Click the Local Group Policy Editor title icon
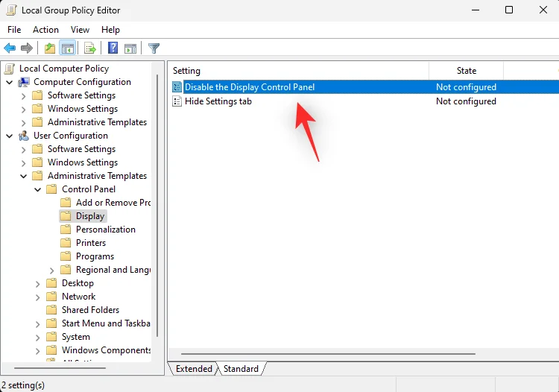Image resolution: width=559 pixels, height=392 pixels. tap(11, 10)
